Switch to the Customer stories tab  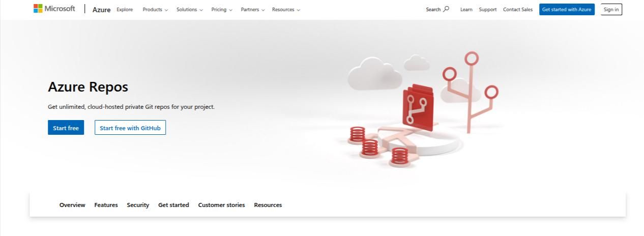click(x=221, y=205)
